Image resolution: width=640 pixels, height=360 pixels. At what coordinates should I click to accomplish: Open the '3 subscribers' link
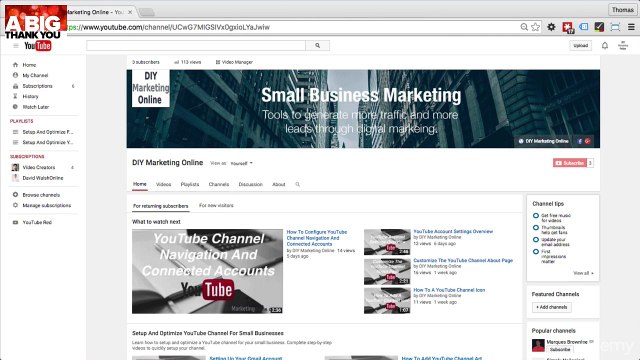pos(146,62)
